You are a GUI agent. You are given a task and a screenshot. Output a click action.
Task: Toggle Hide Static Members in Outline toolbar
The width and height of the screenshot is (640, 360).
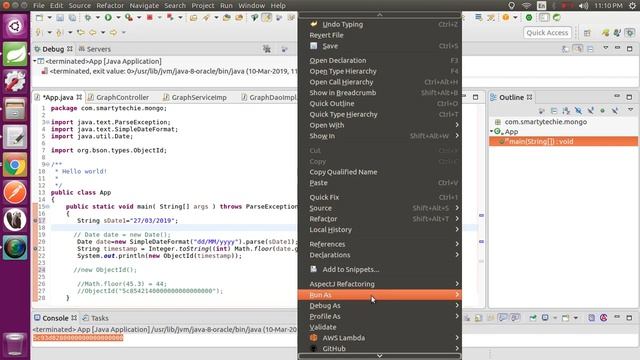click(x=591, y=111)
